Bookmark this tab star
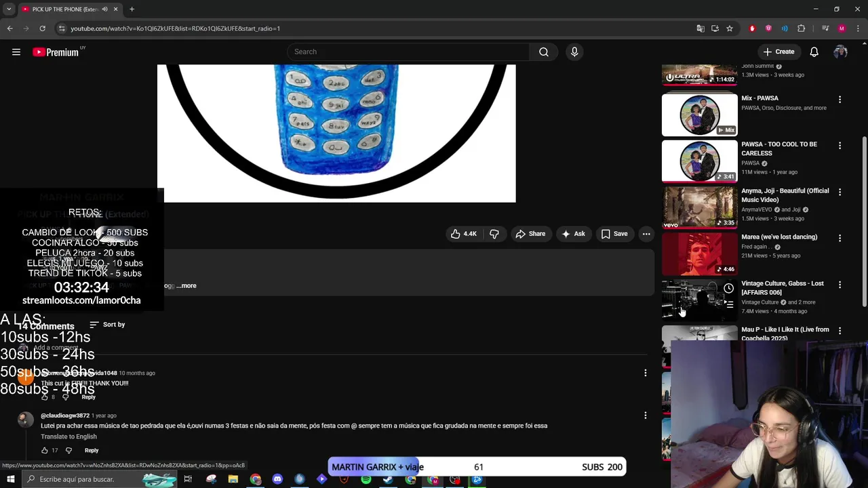Viewport: 868px width, 488px height. pyautogui.click(x=730, y=28)
